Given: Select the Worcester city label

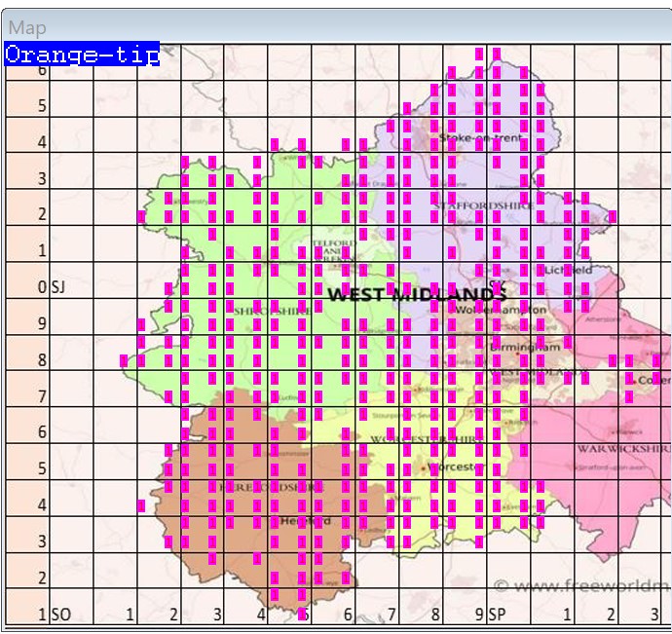Looking at the screenshot, I should click(x=455, y=467).
